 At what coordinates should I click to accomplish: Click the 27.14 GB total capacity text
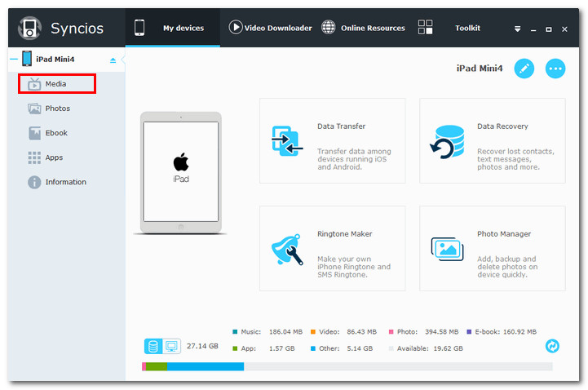pos(202,346)
